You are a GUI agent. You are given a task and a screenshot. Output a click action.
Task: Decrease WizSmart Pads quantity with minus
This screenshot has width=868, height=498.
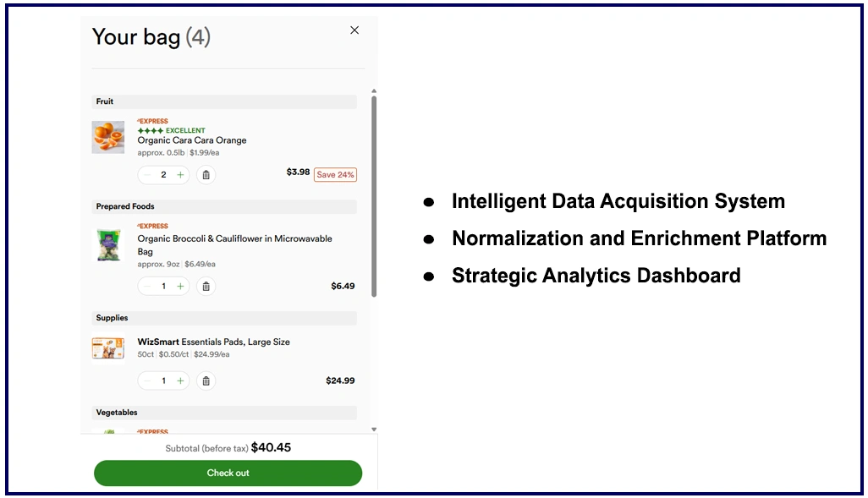click(x=148, y=381)
